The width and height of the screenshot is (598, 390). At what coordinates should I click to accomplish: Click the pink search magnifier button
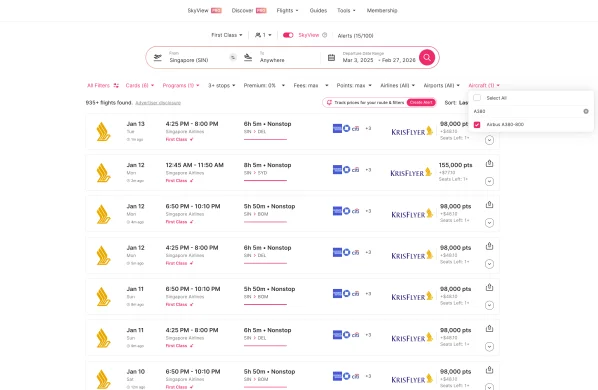point(427,58)
